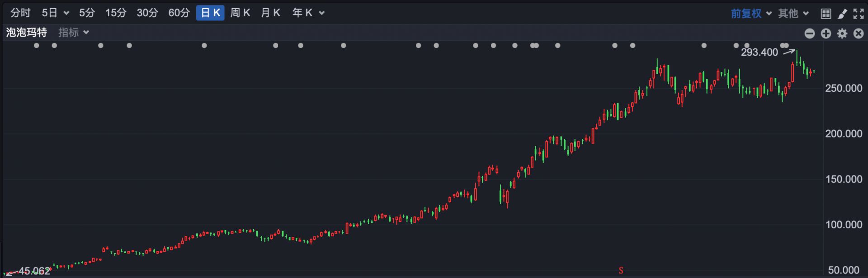
Task: Click the 293.400 high price label
Action: point(759,53)
